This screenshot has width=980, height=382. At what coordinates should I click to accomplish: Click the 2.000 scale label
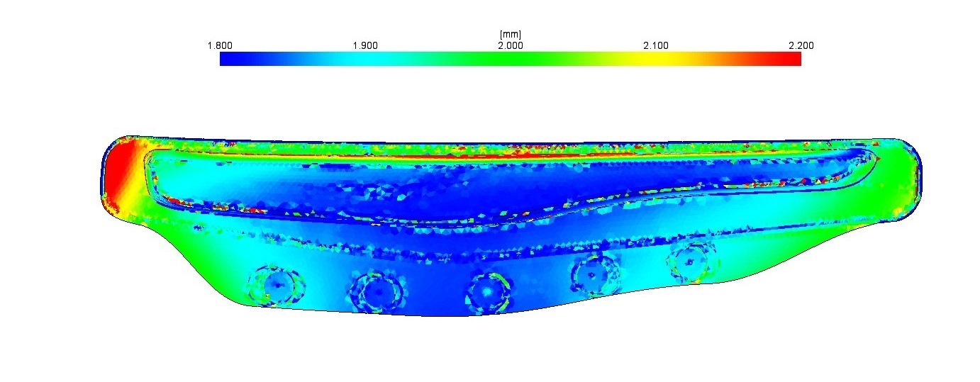coord(511,45)
